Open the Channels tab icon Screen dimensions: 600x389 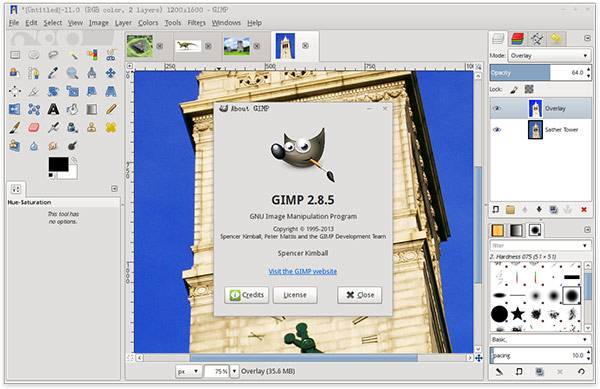pyautogui.click(x=517, y=39)
